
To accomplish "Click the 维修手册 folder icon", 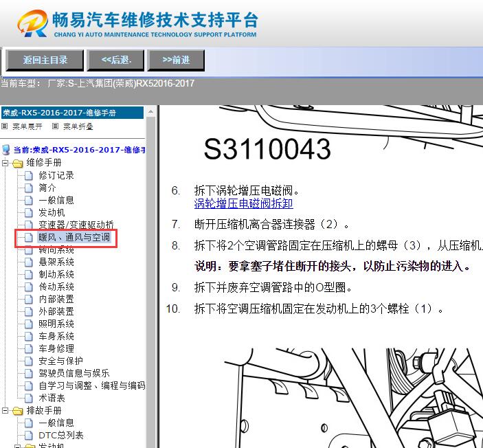I will pos(18,164).
